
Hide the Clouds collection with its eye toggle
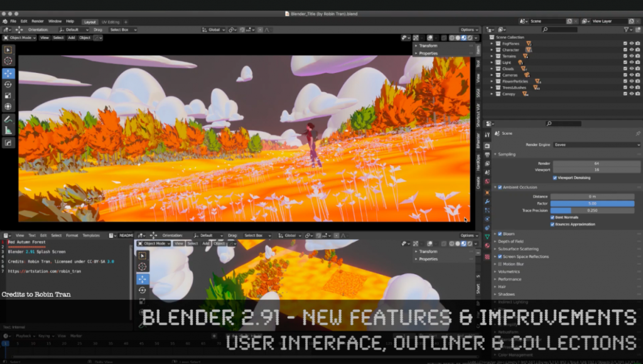pyautogui.click(x=632, y=68)
